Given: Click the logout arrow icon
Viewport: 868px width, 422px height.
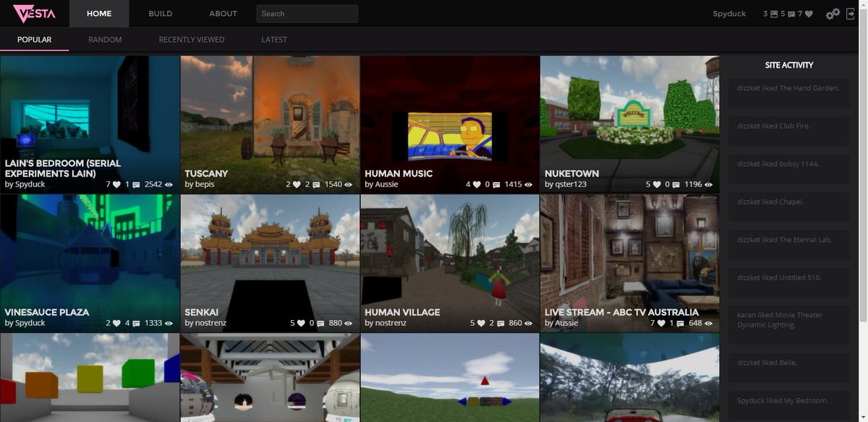Looking at the screenshot, I should coord(851,14).
